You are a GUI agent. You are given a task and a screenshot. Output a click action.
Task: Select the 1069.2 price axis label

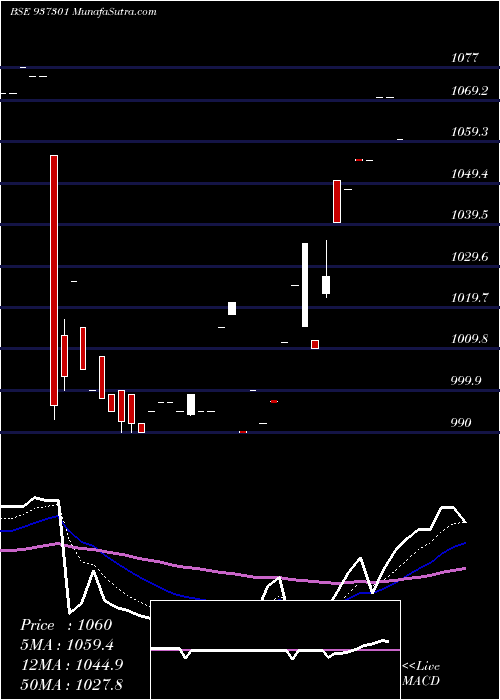coord(469,91)
